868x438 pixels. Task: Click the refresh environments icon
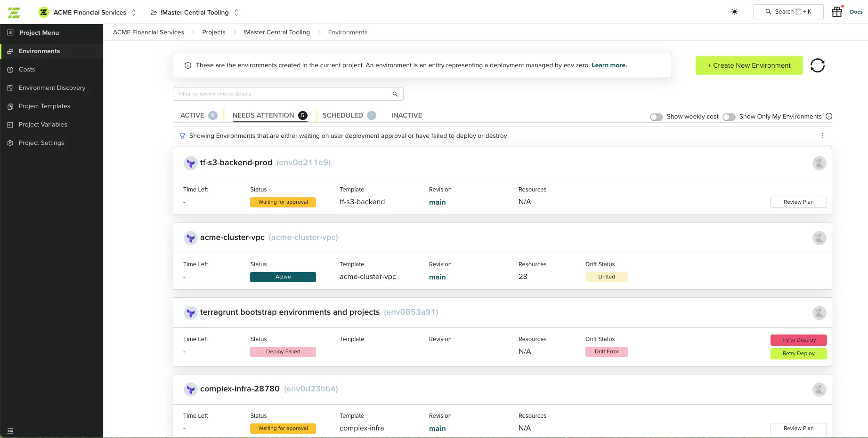[818, 65]
